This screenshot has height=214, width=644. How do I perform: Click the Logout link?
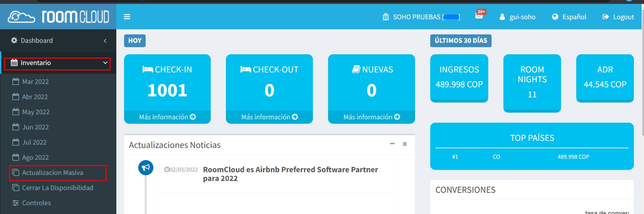click(623, 17)
